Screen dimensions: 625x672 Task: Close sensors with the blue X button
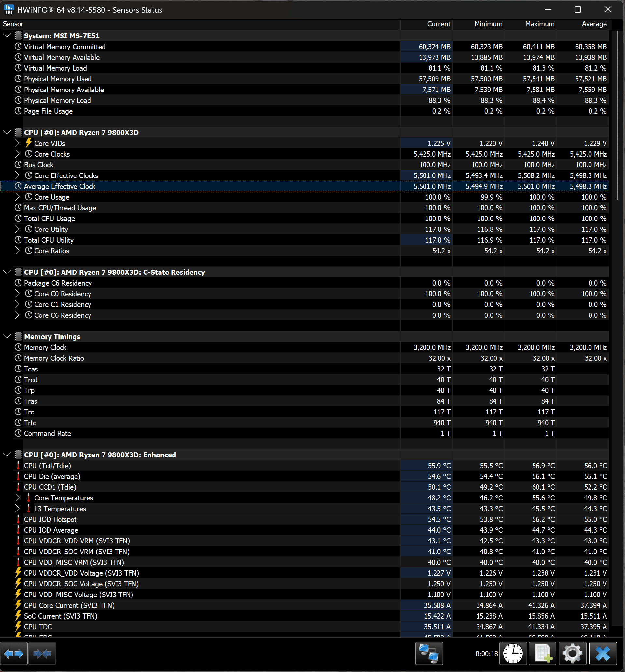pos(603,653)
